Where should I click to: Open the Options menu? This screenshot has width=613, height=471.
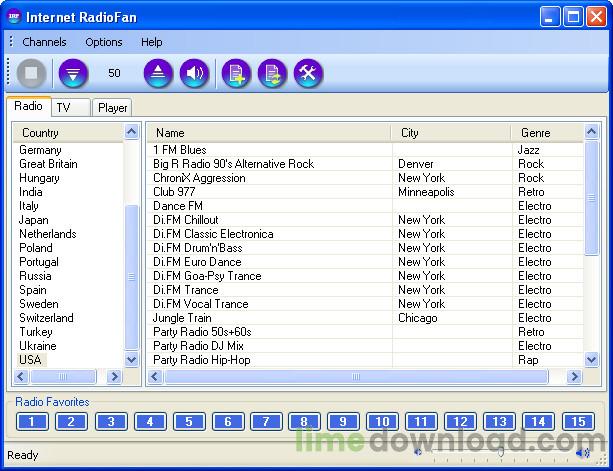[104, 42]
